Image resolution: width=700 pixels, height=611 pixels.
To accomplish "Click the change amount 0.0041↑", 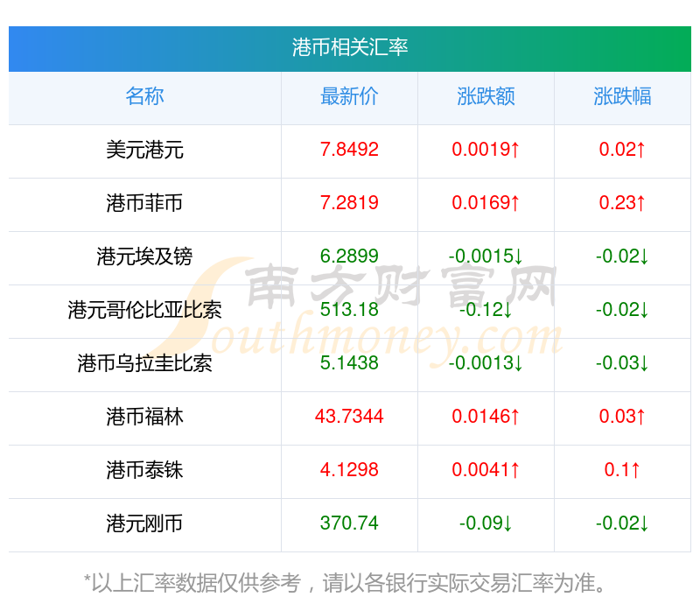I will [x=486, y=469].
